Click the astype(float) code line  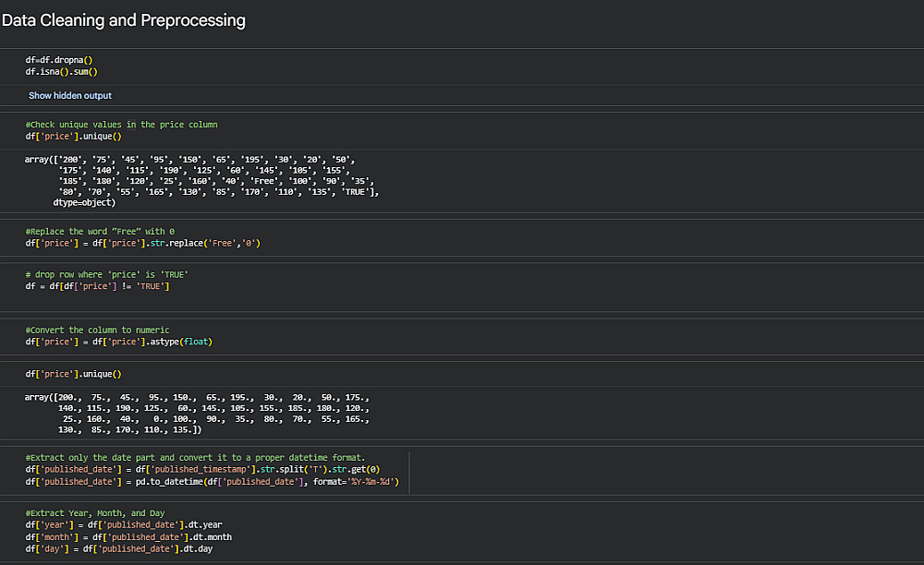click(119, 342)
